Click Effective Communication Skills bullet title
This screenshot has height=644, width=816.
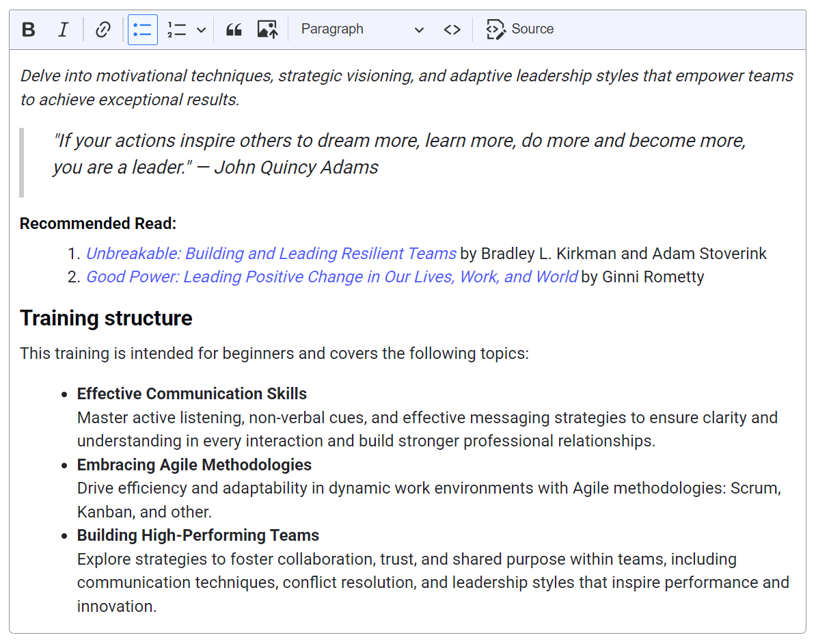tap(192, 394)
